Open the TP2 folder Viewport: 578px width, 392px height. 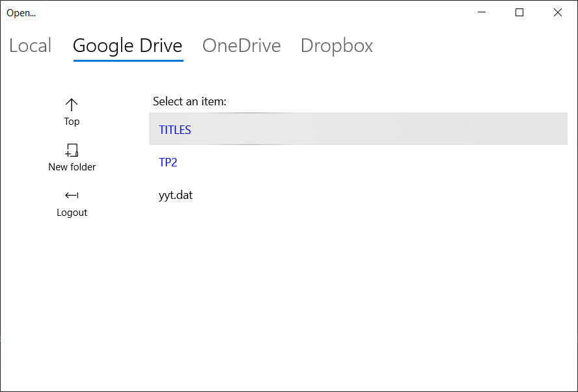[x=358, y=162]
